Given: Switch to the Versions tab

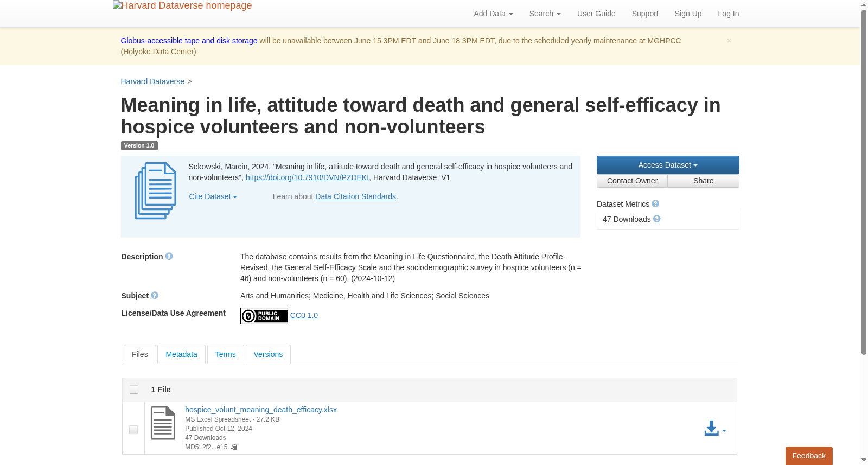Looking at the screenshot, I should coord(268,354).
